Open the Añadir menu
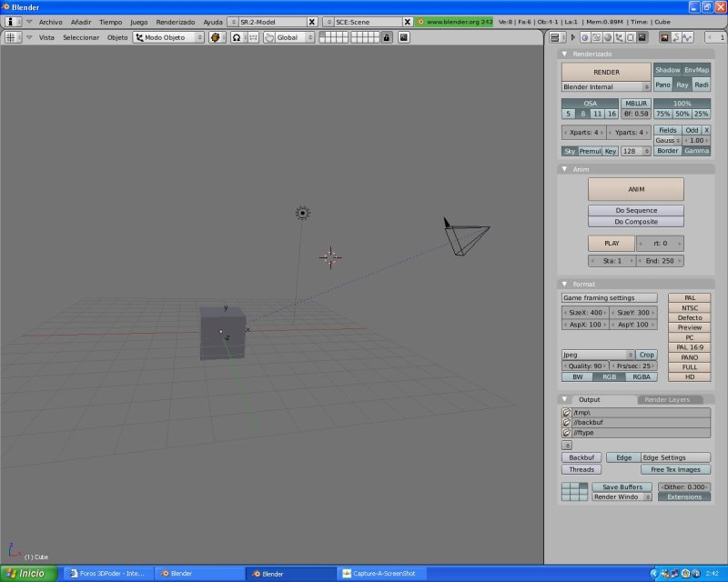The image size is (728, 582). click(81, 22)
